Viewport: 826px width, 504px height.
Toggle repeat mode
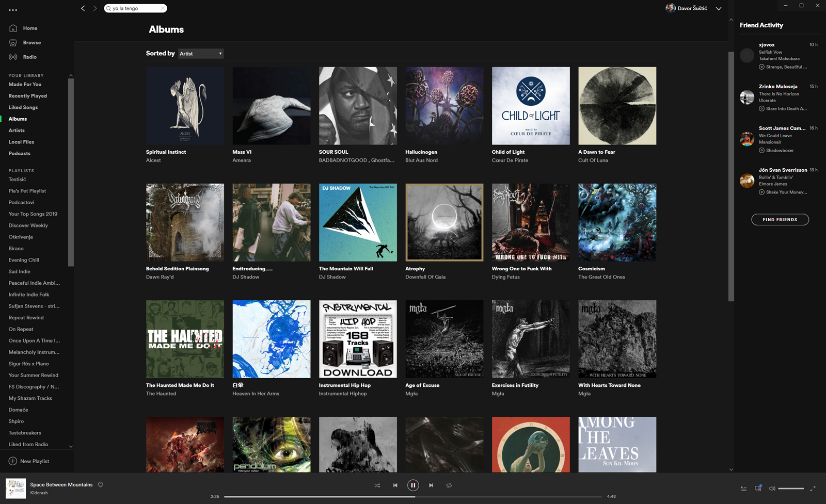449,485
